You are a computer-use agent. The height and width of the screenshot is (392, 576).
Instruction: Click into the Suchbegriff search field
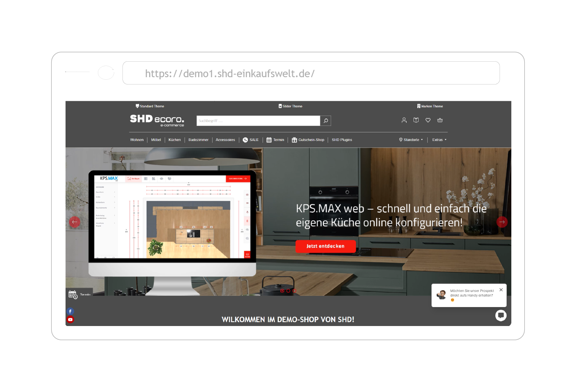(258, 121)
